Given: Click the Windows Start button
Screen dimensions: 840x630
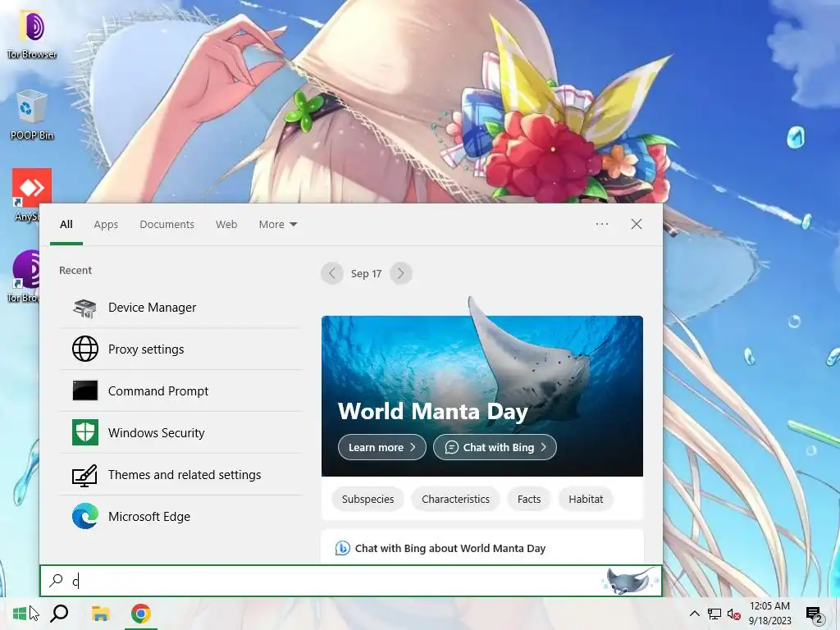Looking at the screenshot, I should pos(20,614).
